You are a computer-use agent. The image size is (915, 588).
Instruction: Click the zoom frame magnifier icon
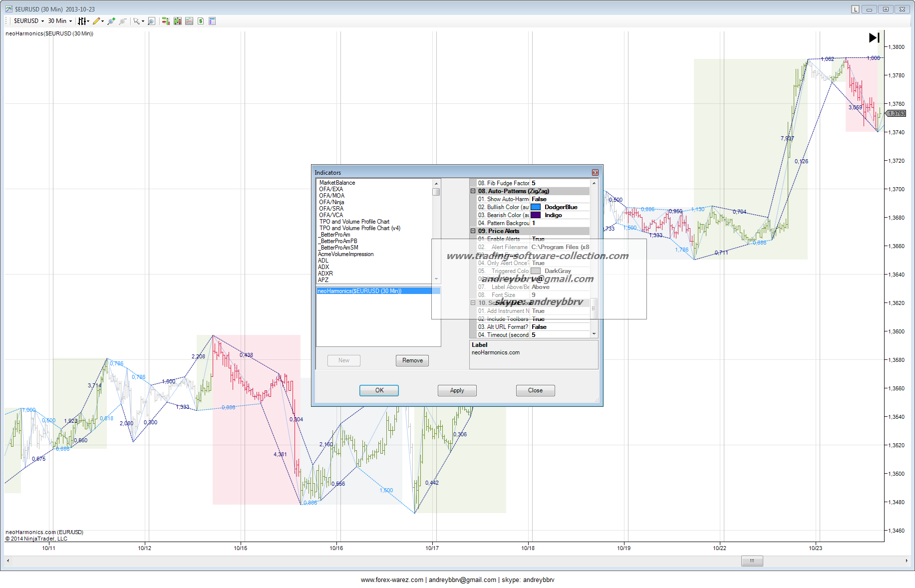[151, 21]
